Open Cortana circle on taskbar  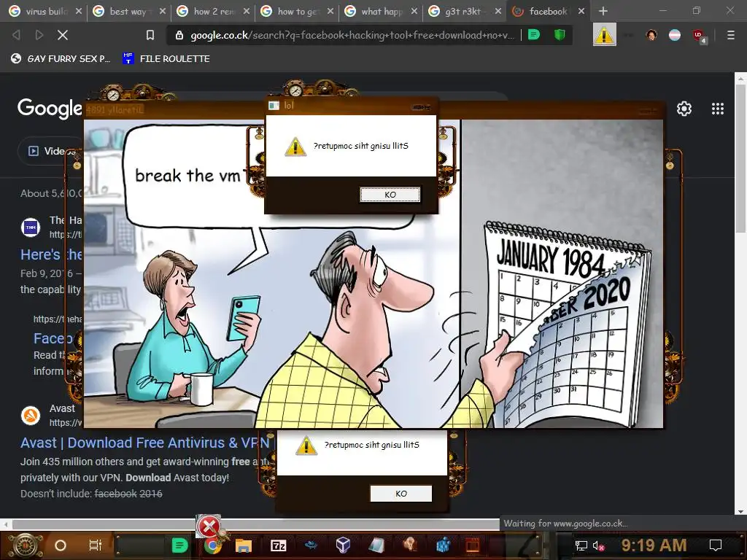click(61, 545)
